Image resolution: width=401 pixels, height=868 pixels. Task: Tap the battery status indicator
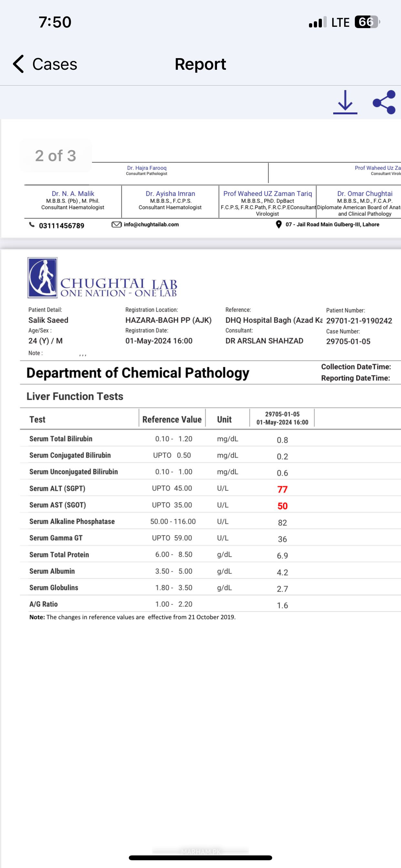tap(367, 22)
